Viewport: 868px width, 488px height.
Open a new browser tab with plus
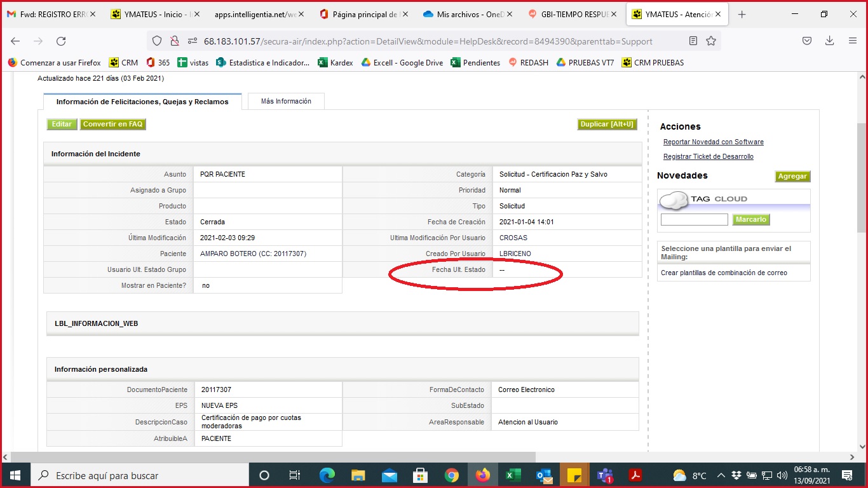point(742,14)
